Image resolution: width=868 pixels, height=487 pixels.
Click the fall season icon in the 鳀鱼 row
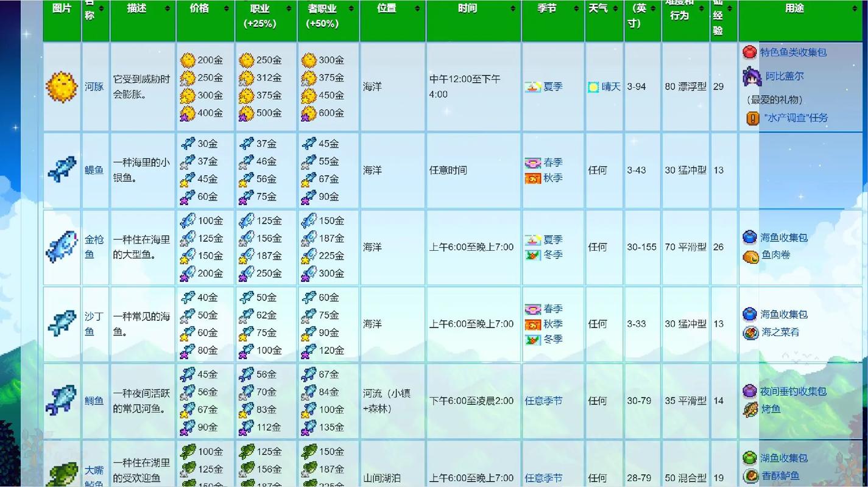[x=533, y=178]
